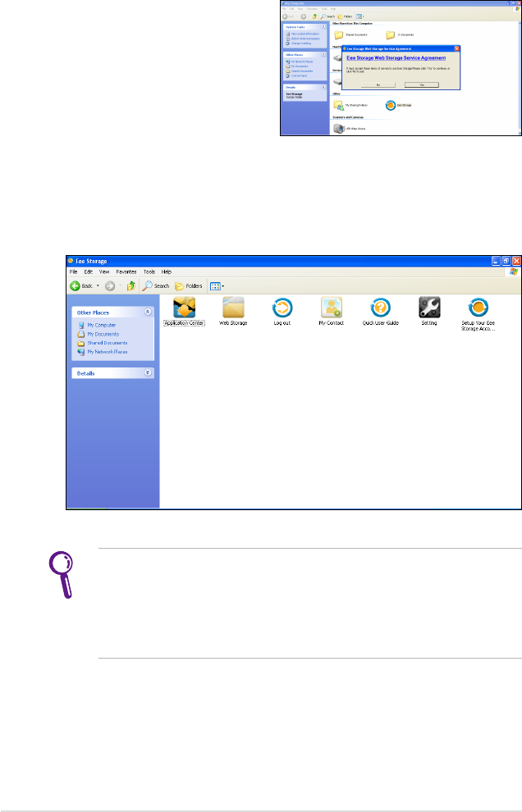Image resolution: width=522 pixels, height=812 pixels.
Task: Click Add or remove programs in My Computer sidebar
Action: point(303,39)
